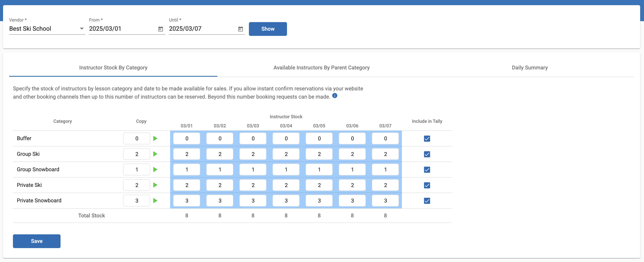Click the Buffer row copy arrow icon
The width and height of the screenshot is (644, 262).
pyautogui.click(x=155, y=138)
